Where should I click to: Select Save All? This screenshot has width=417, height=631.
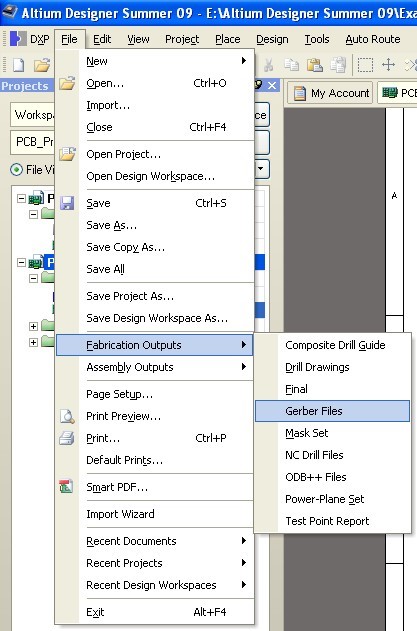pos(155,269)
